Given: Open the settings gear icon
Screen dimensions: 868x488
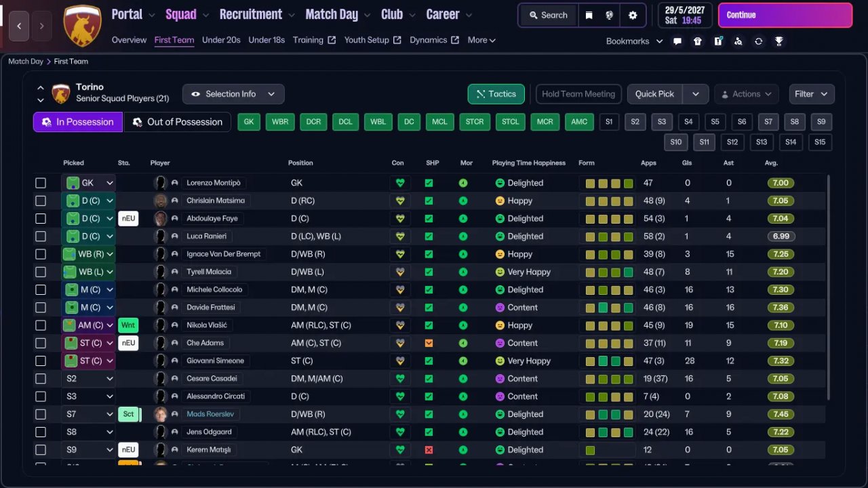Looking at the screenshot, I should tap(633, 15).
